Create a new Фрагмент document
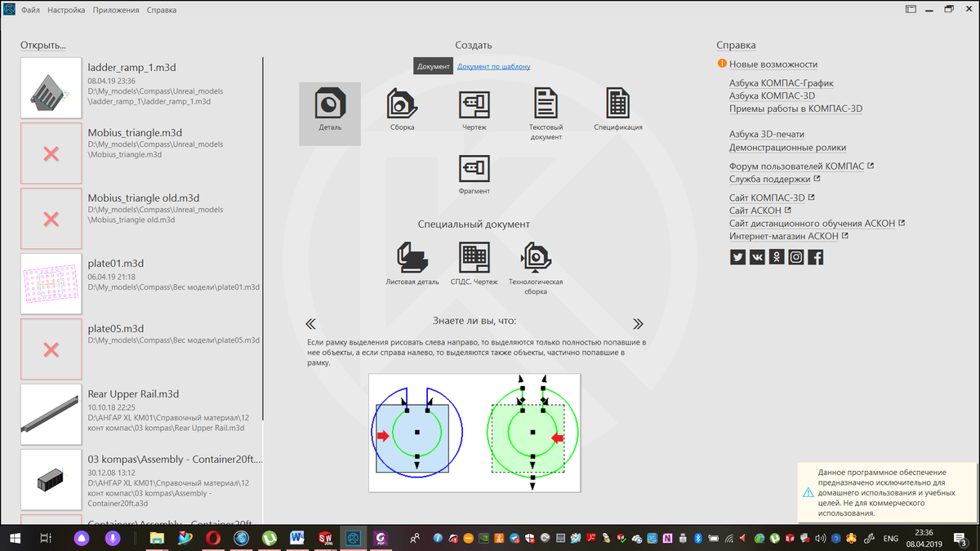Screen dimensions: 980x551 (x=474, y=173)
